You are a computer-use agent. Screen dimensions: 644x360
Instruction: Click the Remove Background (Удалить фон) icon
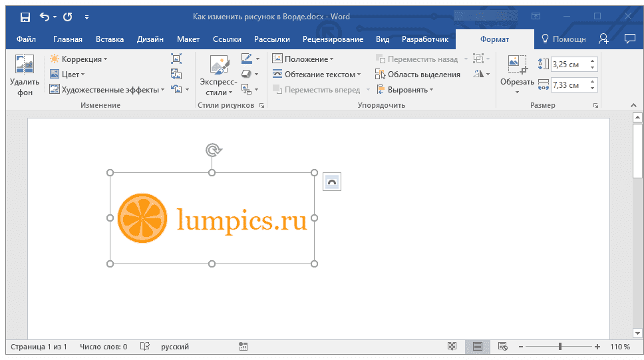24,65
